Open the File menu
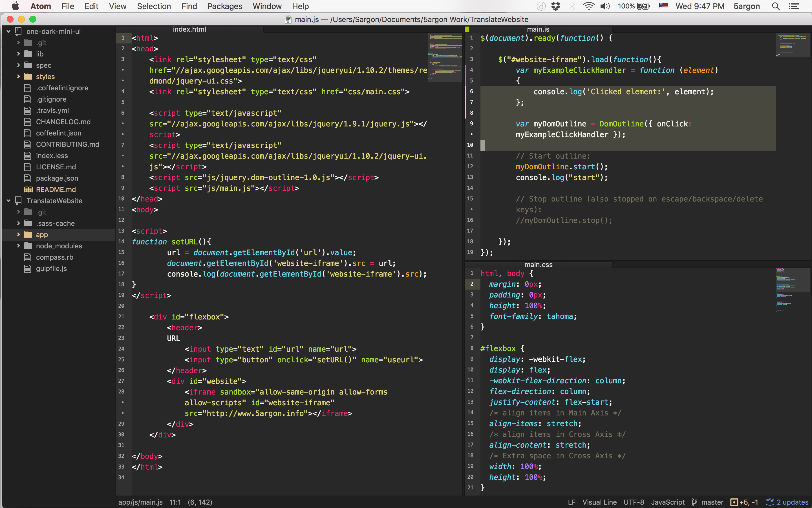The image size is (812, 508). pos(68,6)
